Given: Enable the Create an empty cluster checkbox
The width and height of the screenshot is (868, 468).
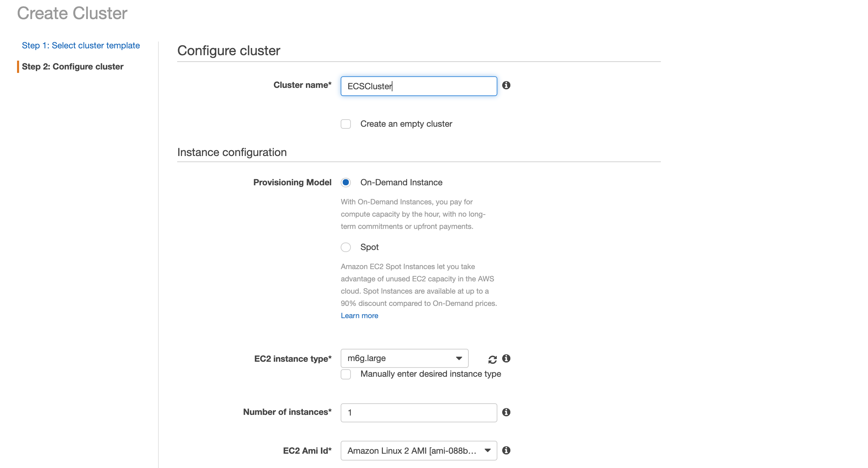Looking at the screenshot, I should point(346,124).
